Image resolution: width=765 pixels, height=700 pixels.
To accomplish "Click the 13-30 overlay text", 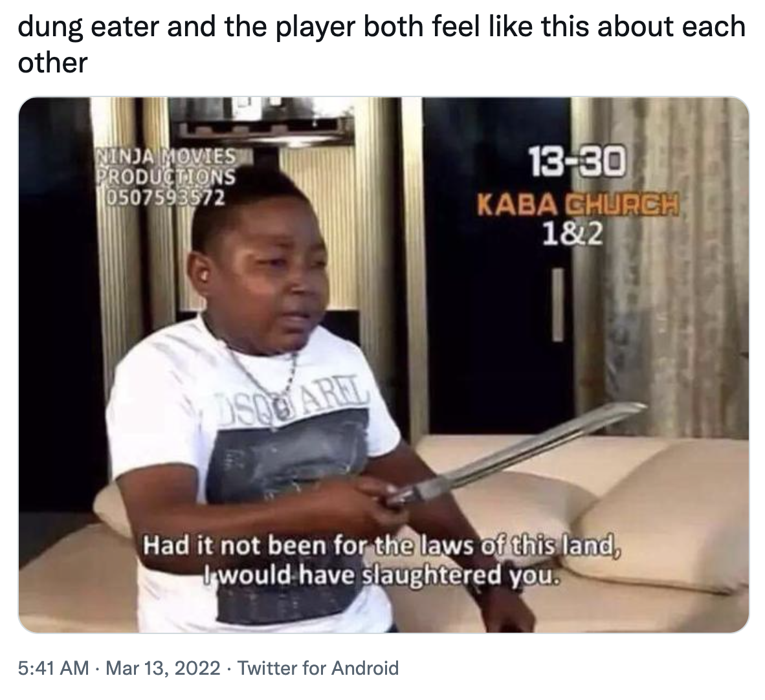I will [577, 164].
